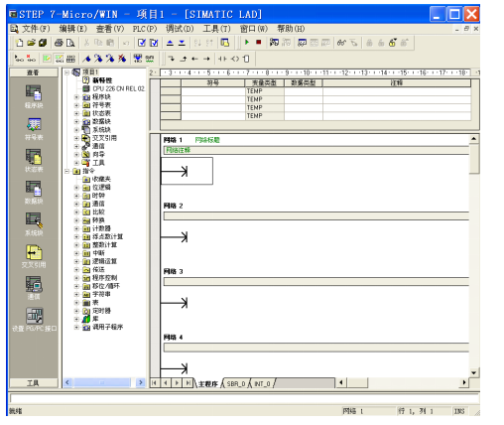Image resolution: width=504 pixels, height=425 pixels.
Task: Select the CPU 226 CN REL 02 item
Action: coord(118,88)
